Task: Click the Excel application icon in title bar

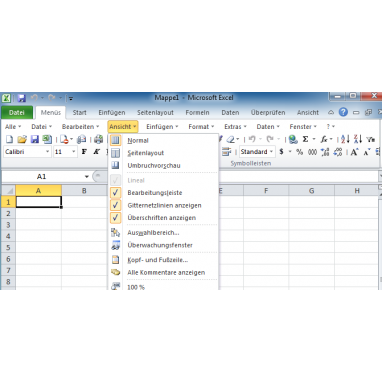Action: (6, 98)
